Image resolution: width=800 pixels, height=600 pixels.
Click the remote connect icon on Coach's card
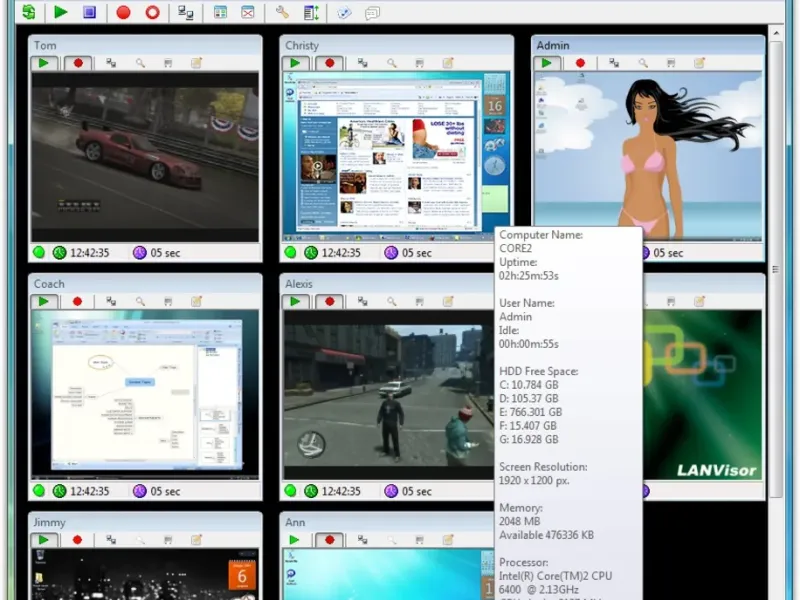pyautogui.click(x=111, y=301)
